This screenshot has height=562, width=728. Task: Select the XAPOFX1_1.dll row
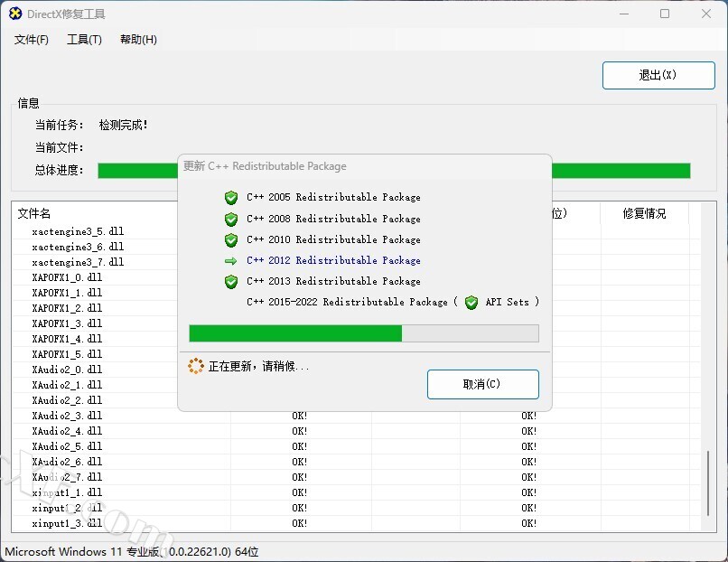point(356,293)
